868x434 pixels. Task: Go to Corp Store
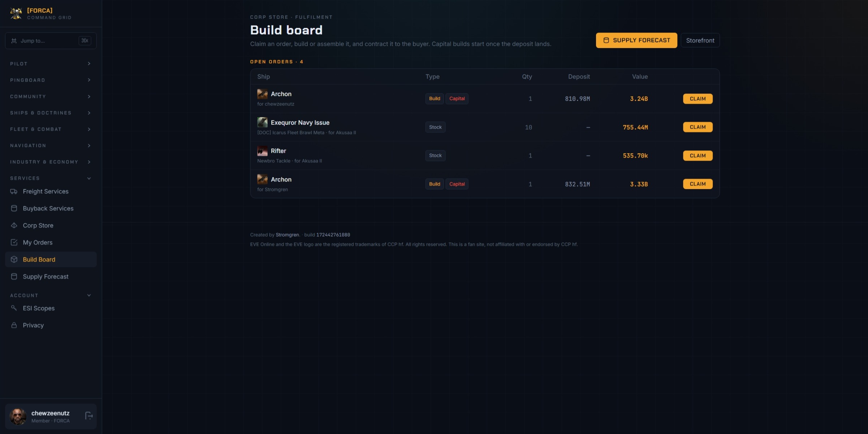tap(51, 225)
